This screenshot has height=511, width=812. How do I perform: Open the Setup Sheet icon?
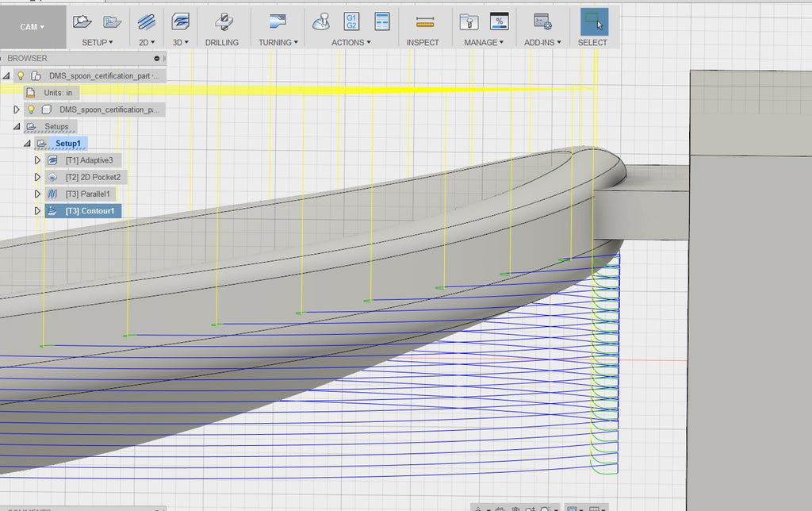pos(381,21)
